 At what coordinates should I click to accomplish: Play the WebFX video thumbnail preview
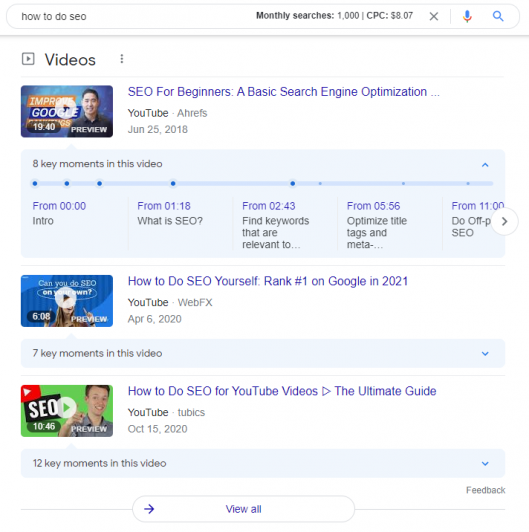coord(67,301)
